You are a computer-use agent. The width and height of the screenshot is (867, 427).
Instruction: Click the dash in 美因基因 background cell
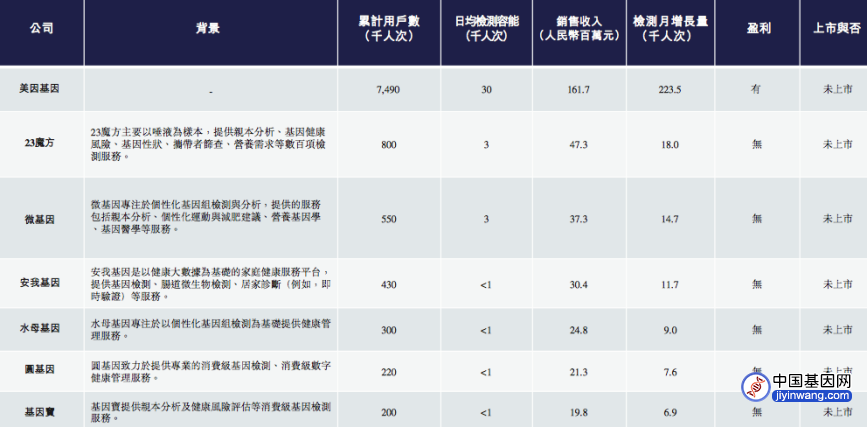[211, 92]
